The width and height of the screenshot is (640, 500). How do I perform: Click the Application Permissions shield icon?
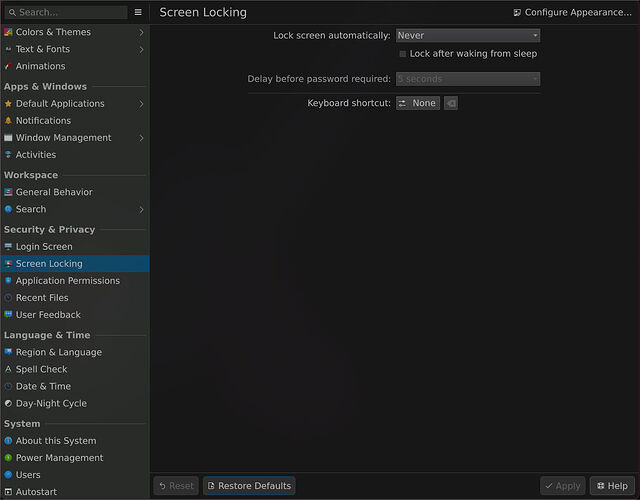[8, 281]
